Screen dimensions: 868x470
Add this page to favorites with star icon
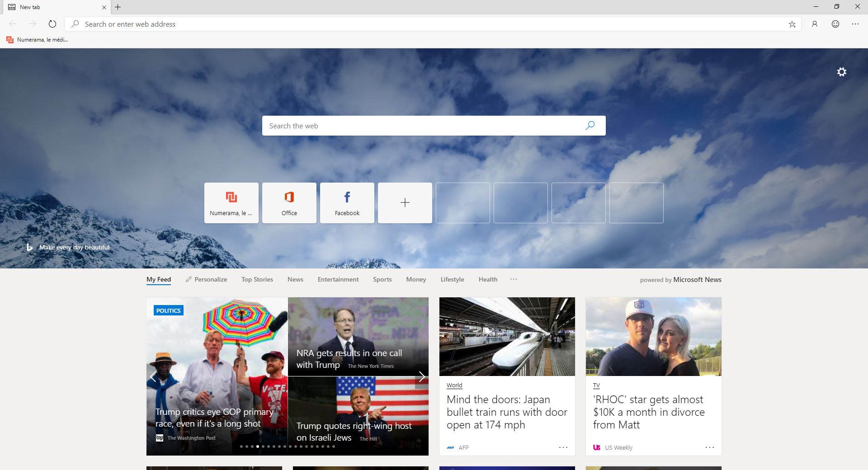pyautogui.click(x=792, y=24)
